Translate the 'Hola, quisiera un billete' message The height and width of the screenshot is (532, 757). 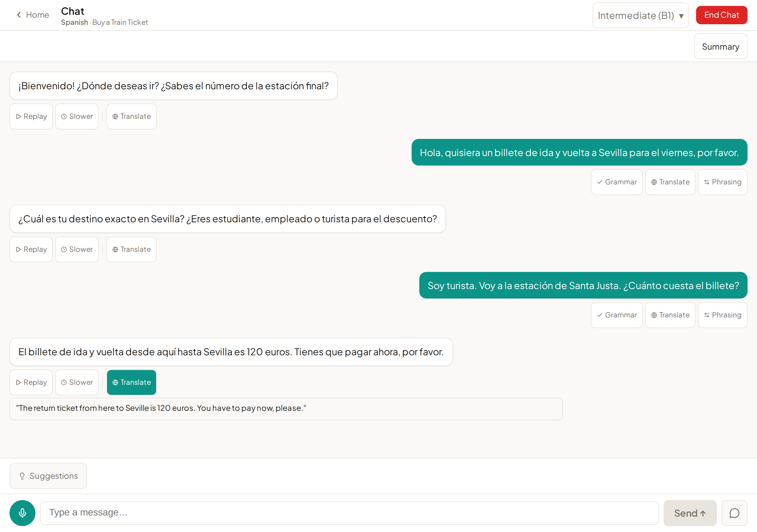click(670, 182)
